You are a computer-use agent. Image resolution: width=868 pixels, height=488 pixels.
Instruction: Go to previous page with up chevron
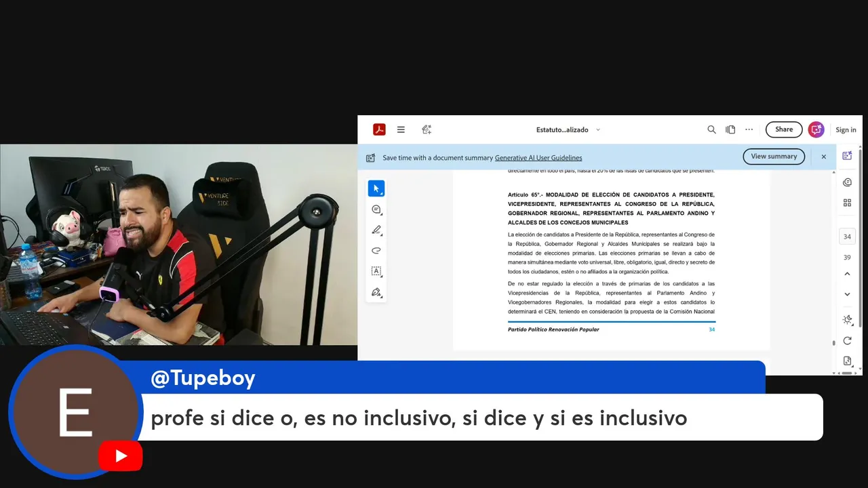click(x=847, y=274)
